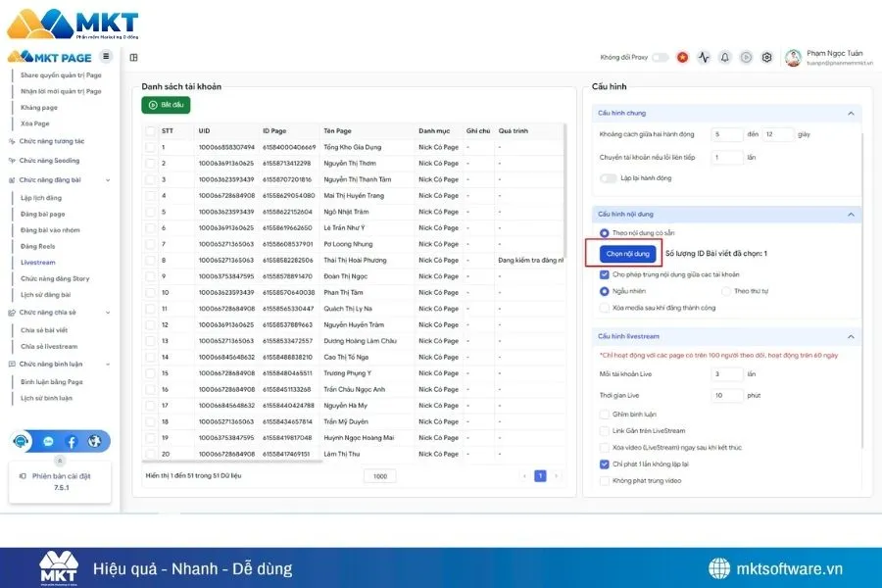Click the Thời gian Live input field
This screenshot has width=882, height=588.
728,395
